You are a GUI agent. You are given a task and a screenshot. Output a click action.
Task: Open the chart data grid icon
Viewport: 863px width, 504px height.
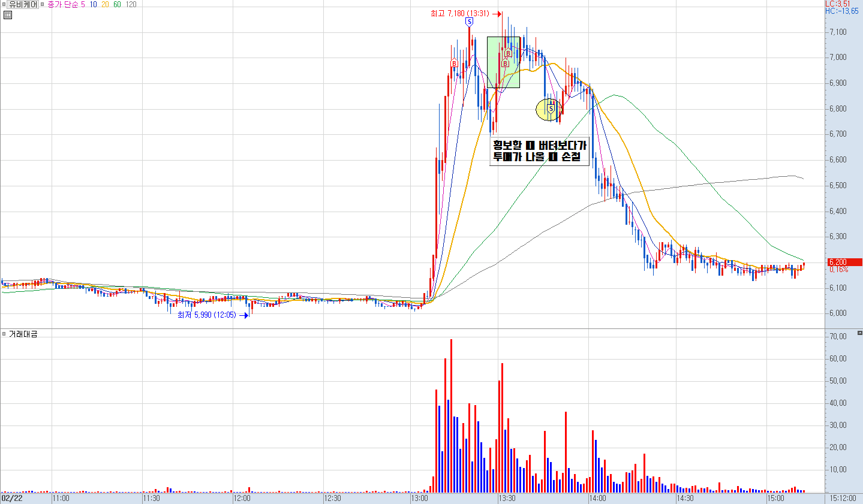click(8, 15)
